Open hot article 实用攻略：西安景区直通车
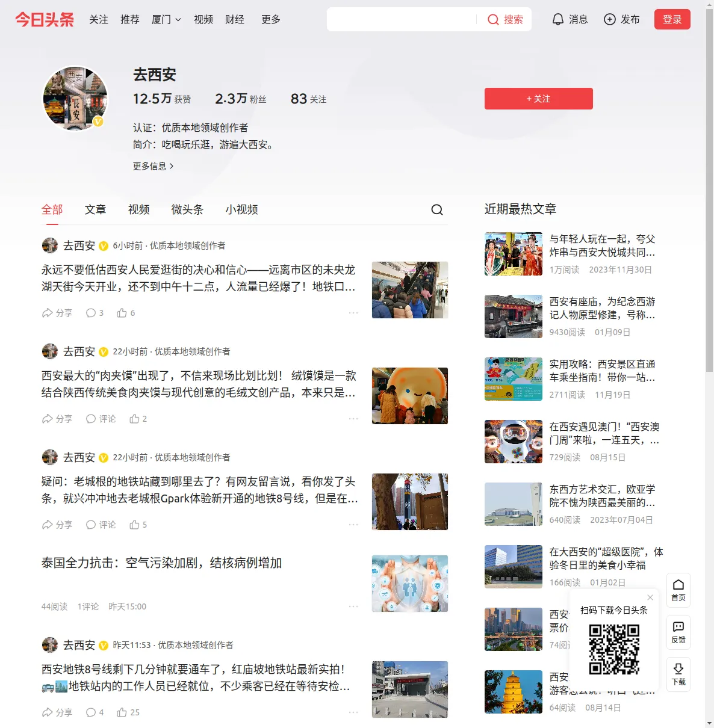 tap(602, 371)
